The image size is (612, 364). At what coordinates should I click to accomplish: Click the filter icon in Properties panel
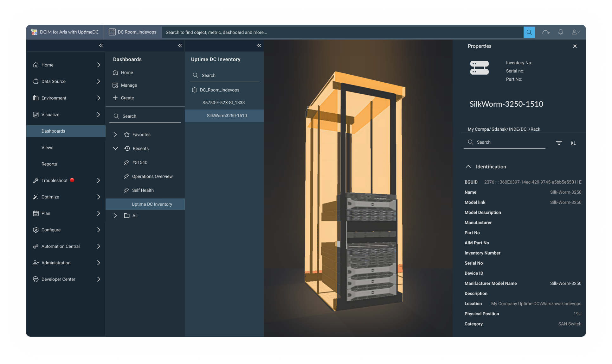coord(559,143)
